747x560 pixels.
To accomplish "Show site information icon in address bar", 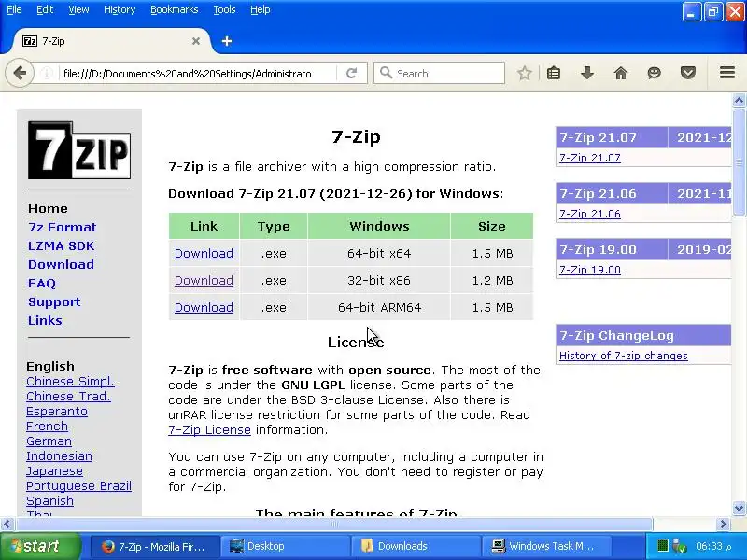I will 47,74.
